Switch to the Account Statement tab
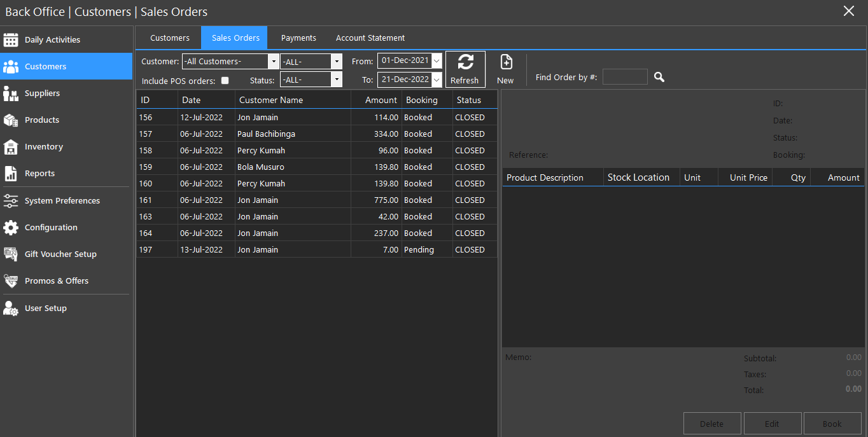868x437 pixels. click(x=370, y=38)
